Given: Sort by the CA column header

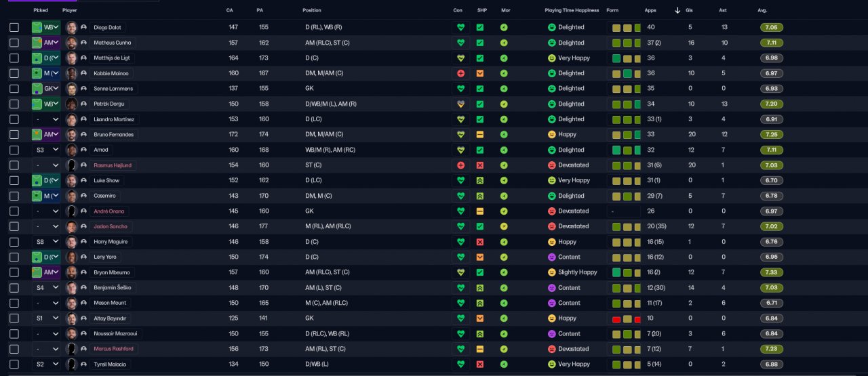Looking at the screenshot, I should pos(230,10).
